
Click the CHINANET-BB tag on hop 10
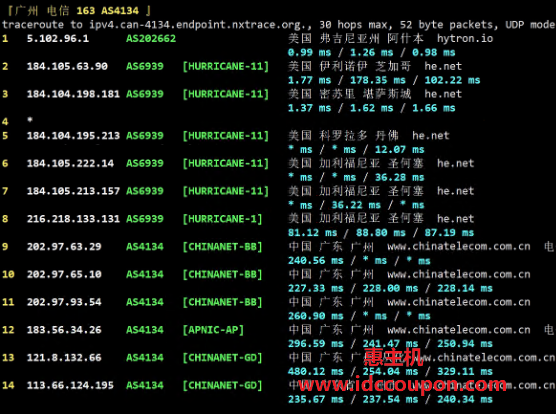click(223, 274)
